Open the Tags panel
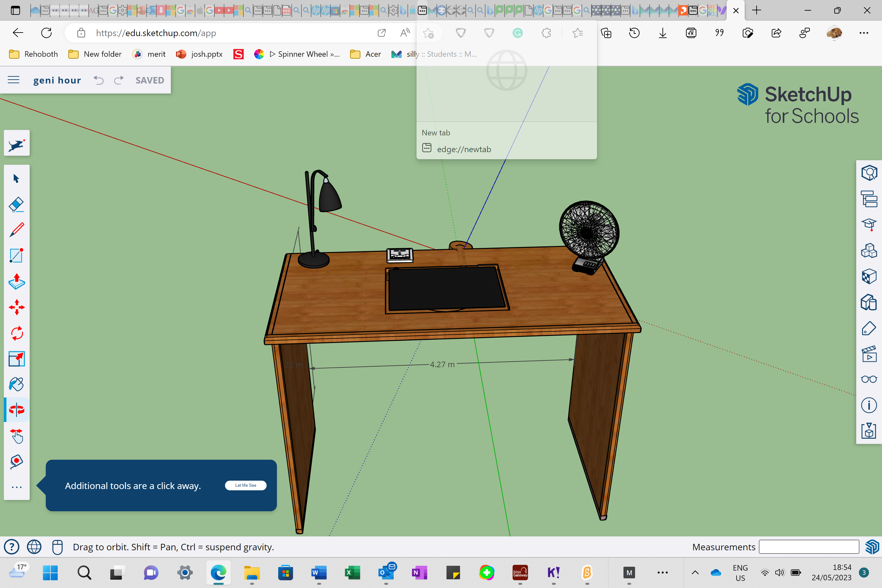The width and height of the screenshot is (882, 588). [869, 328]
